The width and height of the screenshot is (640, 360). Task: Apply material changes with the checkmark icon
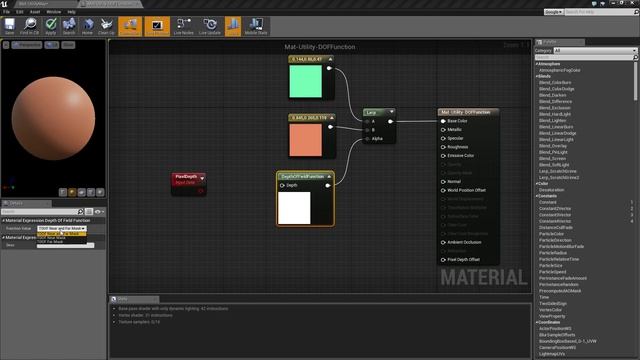51,26
